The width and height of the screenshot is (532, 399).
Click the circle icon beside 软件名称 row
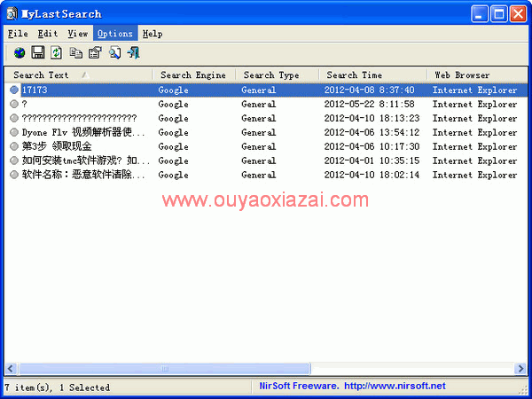(x=14, y=175)
